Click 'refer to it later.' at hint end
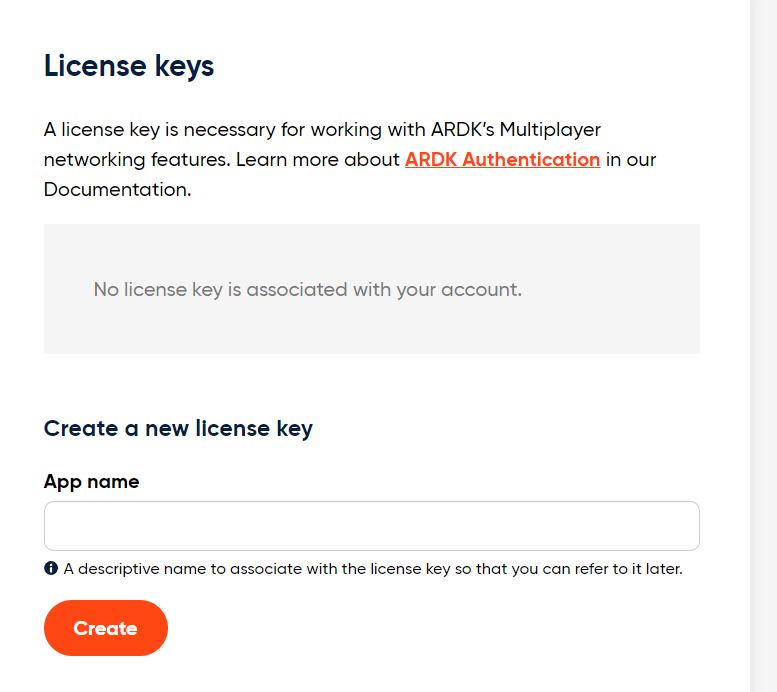The width and height of the screenshot is (777, 692). pos(629,569)
